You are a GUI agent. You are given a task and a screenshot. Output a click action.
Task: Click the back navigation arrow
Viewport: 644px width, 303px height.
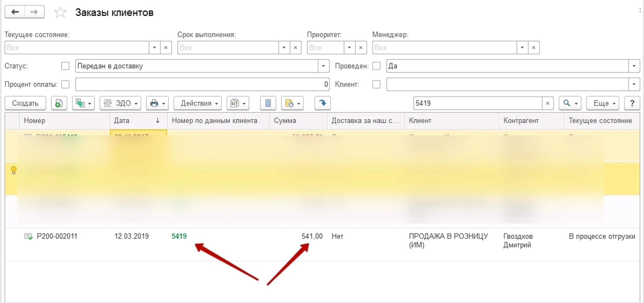click(15, 12)
